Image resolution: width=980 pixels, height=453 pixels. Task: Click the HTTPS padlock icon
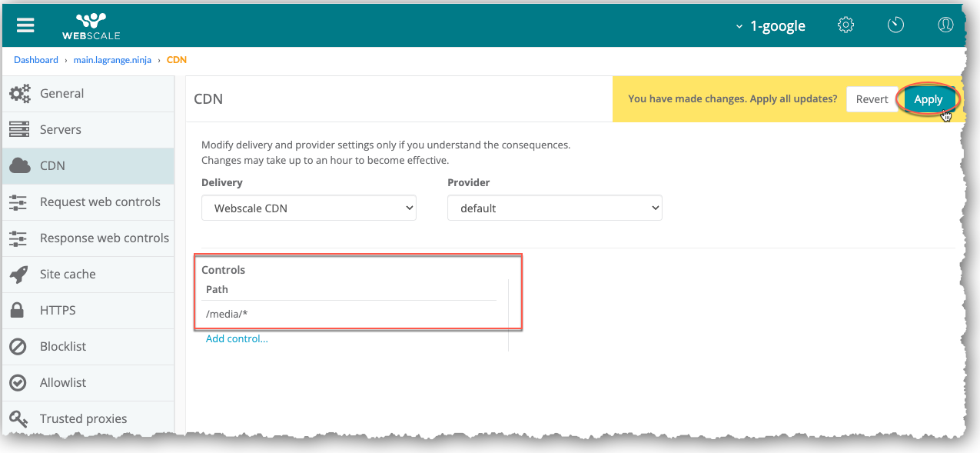[18, 311]
